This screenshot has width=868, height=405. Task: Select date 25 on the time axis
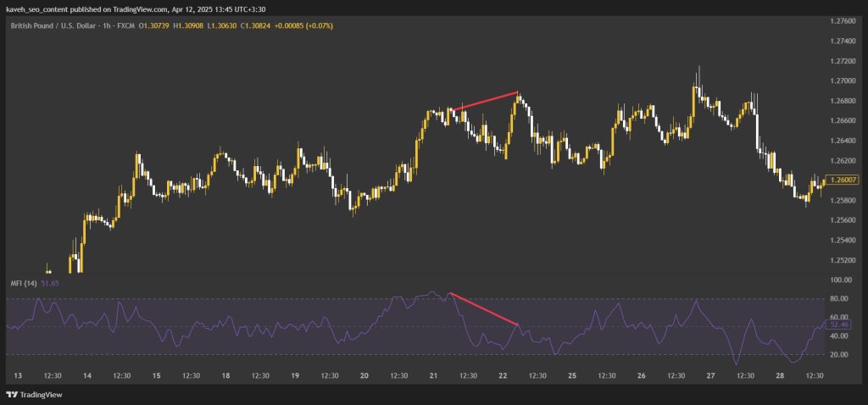572,376
